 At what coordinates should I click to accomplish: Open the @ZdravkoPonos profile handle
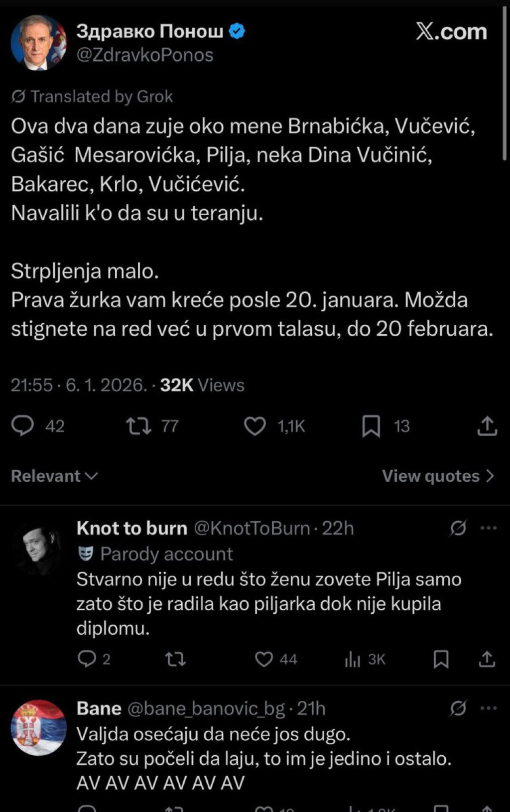point(145,55)
